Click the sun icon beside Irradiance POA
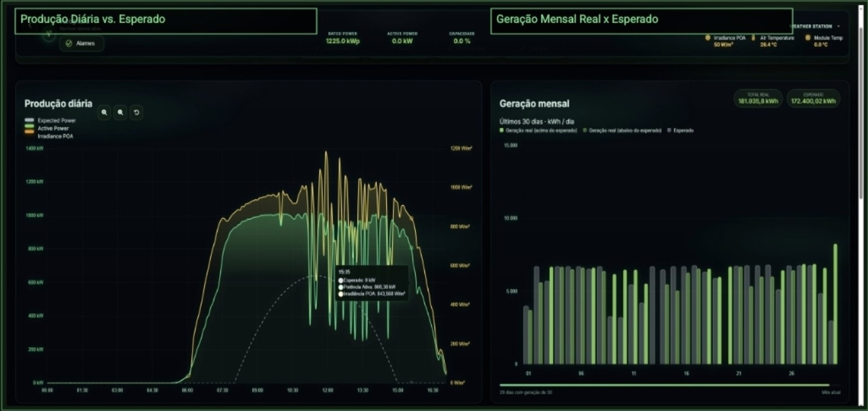 pyautogui.click(x=708, y=38)
